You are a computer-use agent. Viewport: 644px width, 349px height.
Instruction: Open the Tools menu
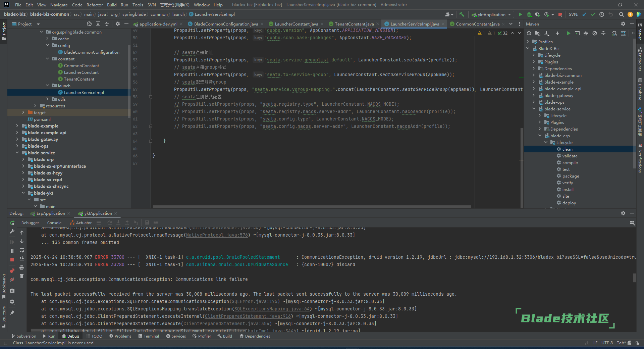[x=138, y=5]
